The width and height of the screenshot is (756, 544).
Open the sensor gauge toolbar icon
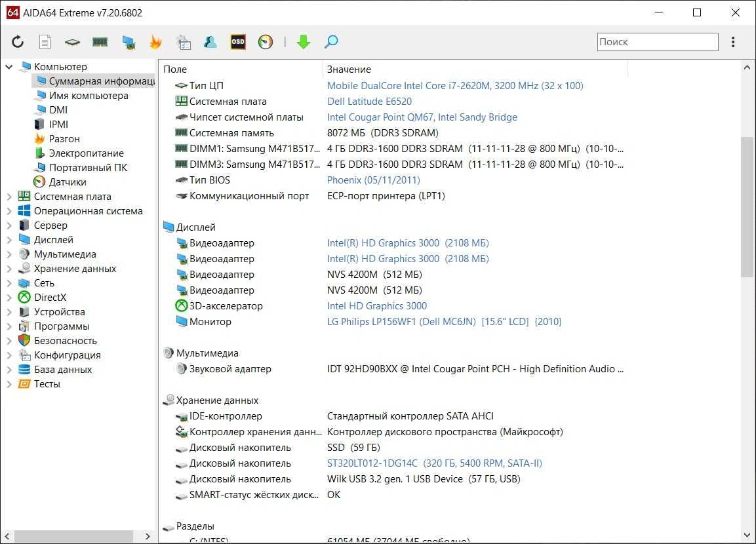[266, 42]
